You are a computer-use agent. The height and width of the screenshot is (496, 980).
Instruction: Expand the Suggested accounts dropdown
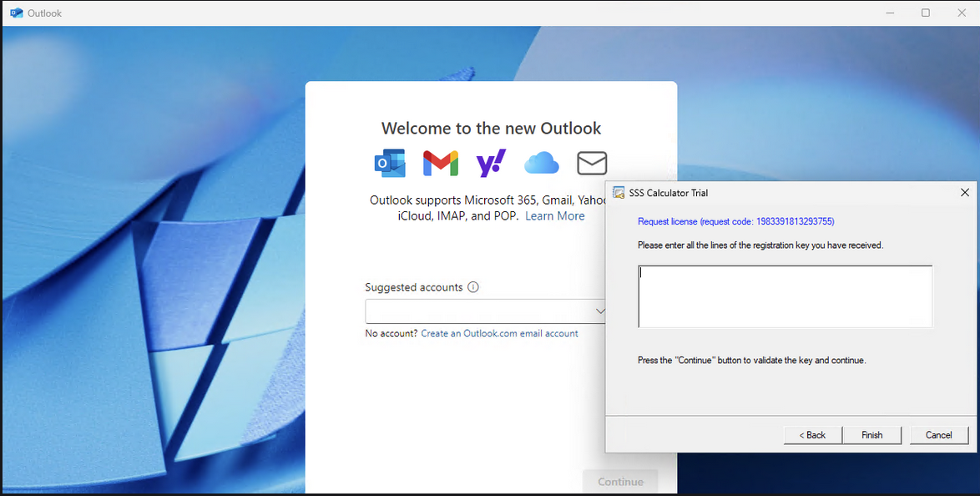coord(599,311)
